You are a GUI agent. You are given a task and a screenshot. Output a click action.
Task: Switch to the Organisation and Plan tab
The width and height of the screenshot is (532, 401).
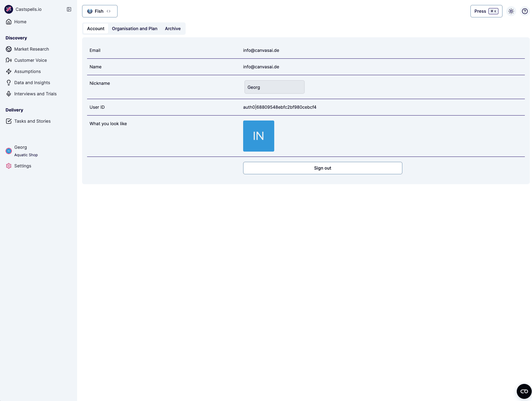click(134, 28)
